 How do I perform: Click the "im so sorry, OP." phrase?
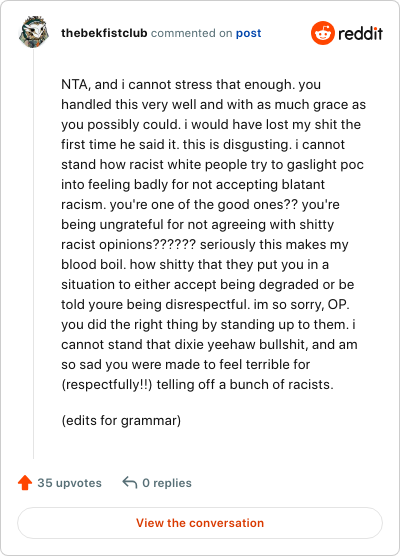pos(301,305)
